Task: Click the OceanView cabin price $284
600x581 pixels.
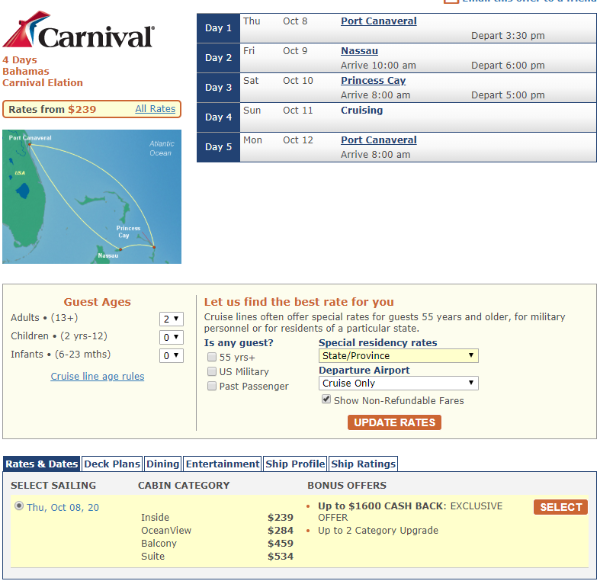Action: pyautogui.click(x=280, y=531)
